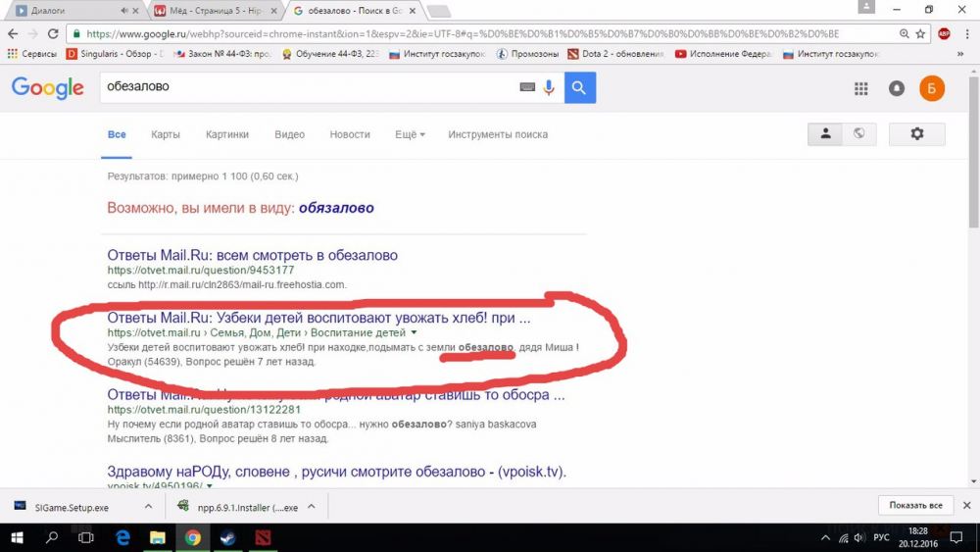980x552 pixels.
Task: Open the Windows Action Center icon
Action: tap(956, 537)
